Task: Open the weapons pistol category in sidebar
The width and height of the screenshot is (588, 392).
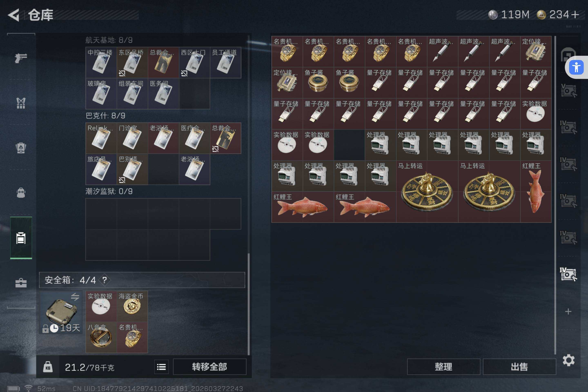Action: pos(21,58)
